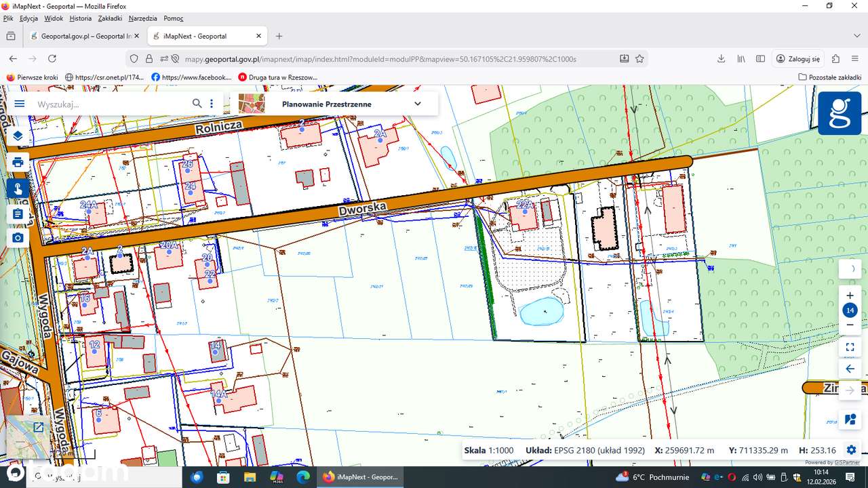Open the shapes drawing tool icon
The image size is (868, 488).
pos(850,420)
